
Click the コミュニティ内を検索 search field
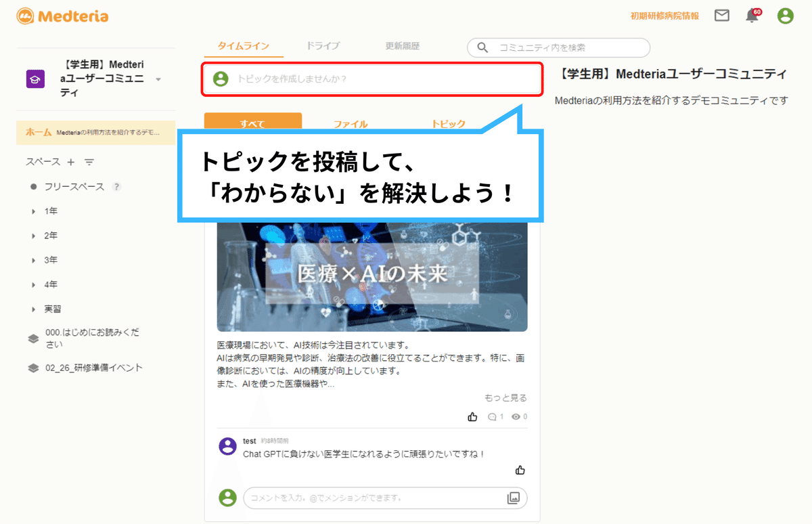coord(558,47)
